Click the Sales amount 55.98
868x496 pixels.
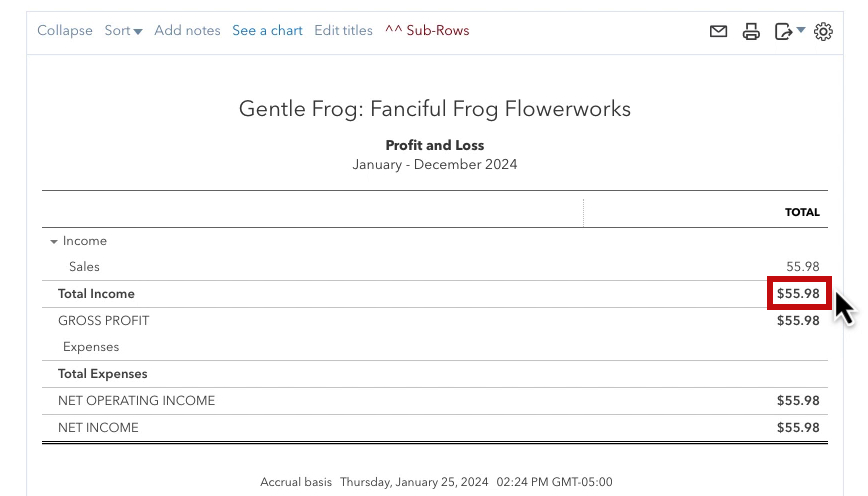803,267
